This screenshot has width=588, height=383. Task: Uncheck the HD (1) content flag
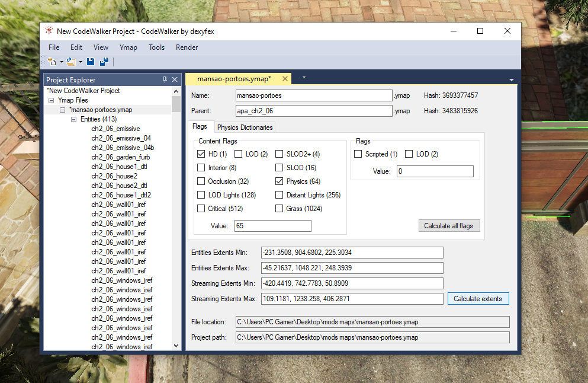[x=201, y=154]
